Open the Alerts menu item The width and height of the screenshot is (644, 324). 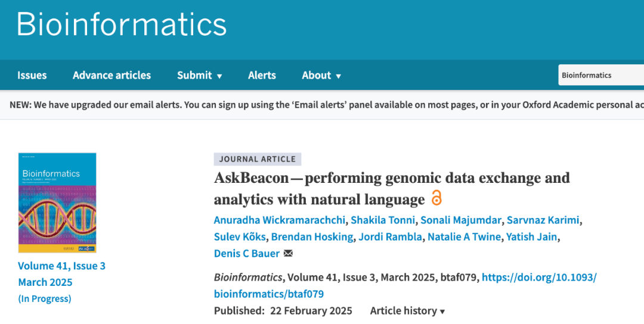click(x=262, y=75)
